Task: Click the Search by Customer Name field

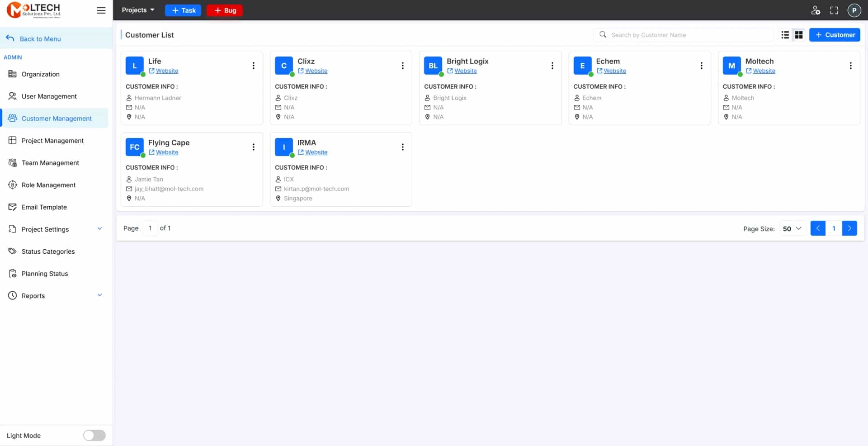Action: coord(683,35)
